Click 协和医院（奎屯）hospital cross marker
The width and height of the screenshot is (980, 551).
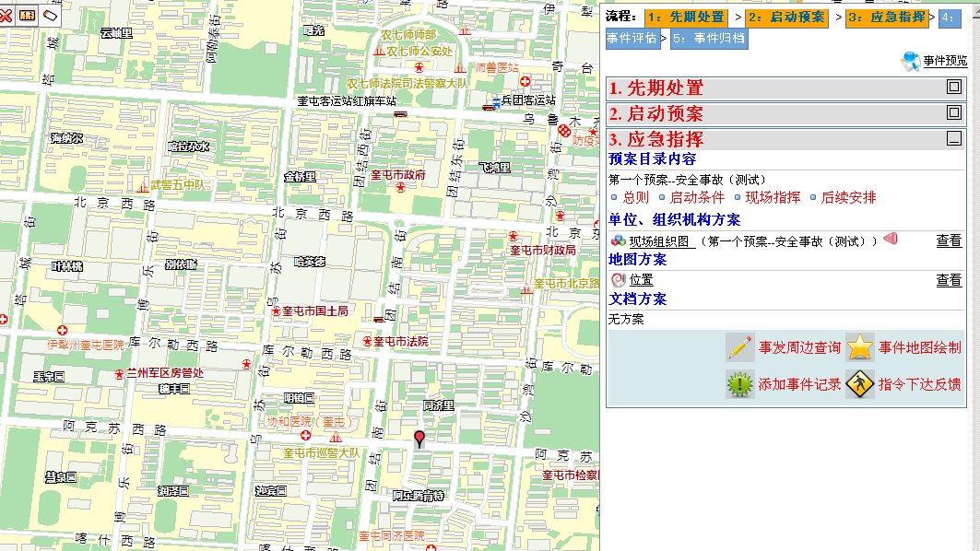point(306,435)
